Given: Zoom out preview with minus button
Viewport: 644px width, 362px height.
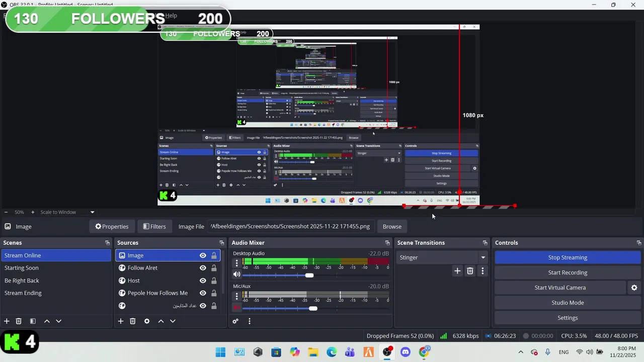Looking at the screenshot, I should pyautogui.click(x=6, y=212).
